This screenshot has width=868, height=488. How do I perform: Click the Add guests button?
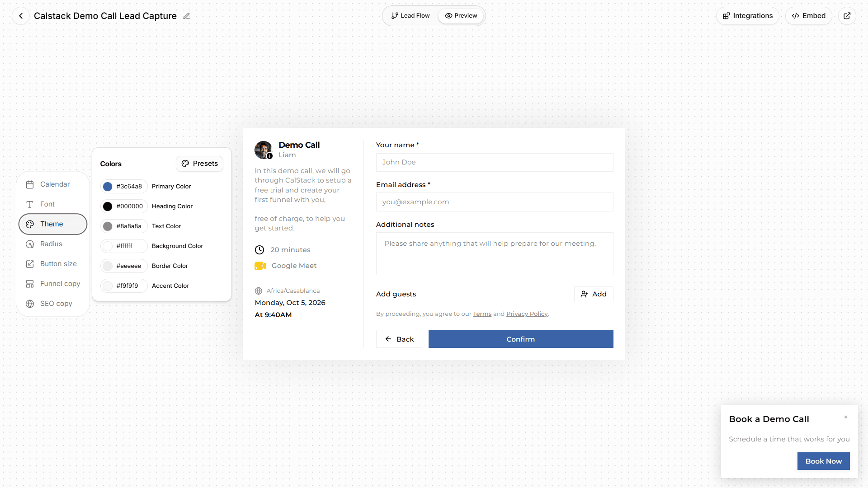594,294
